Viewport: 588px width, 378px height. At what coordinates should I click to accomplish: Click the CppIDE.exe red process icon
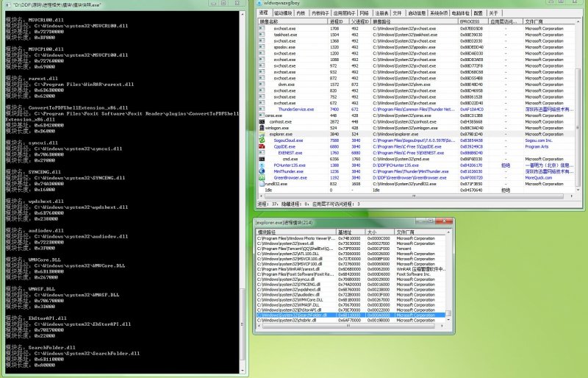point(262,146)
